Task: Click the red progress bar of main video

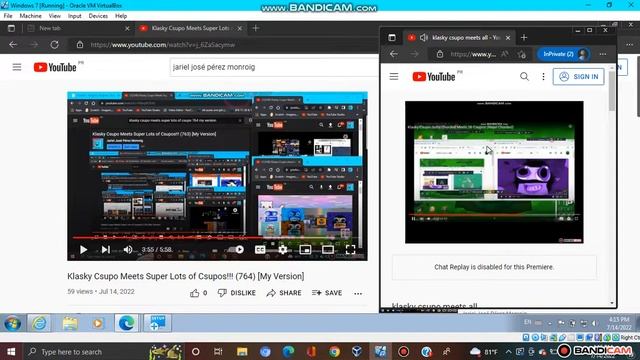Action: pyautogui.click(x=217, y=238)
